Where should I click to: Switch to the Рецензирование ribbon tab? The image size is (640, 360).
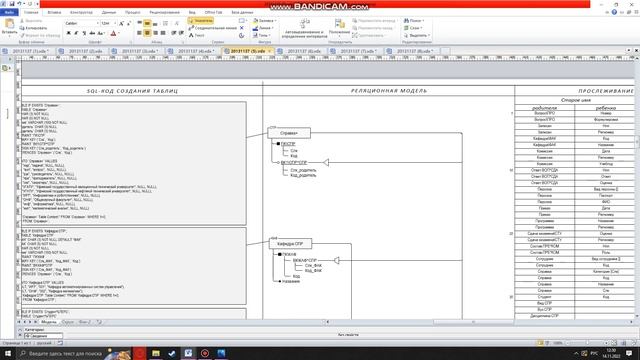164,13
